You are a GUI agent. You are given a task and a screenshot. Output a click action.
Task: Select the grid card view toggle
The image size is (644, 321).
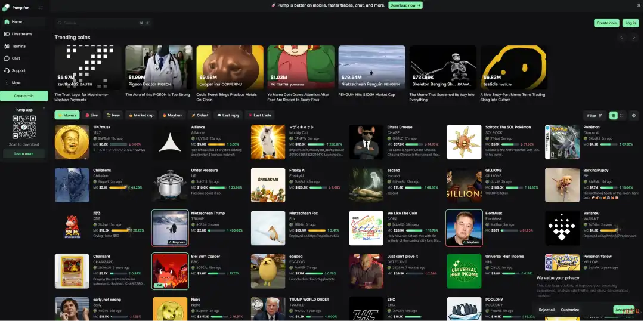click(x=613, y=115)
